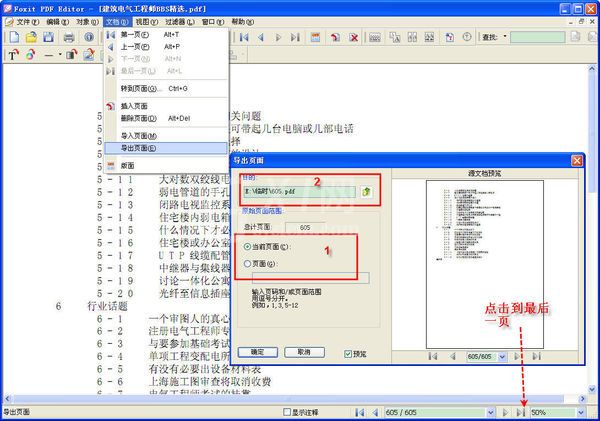Close the 导出页面 dialog

[x=577, y=160]
